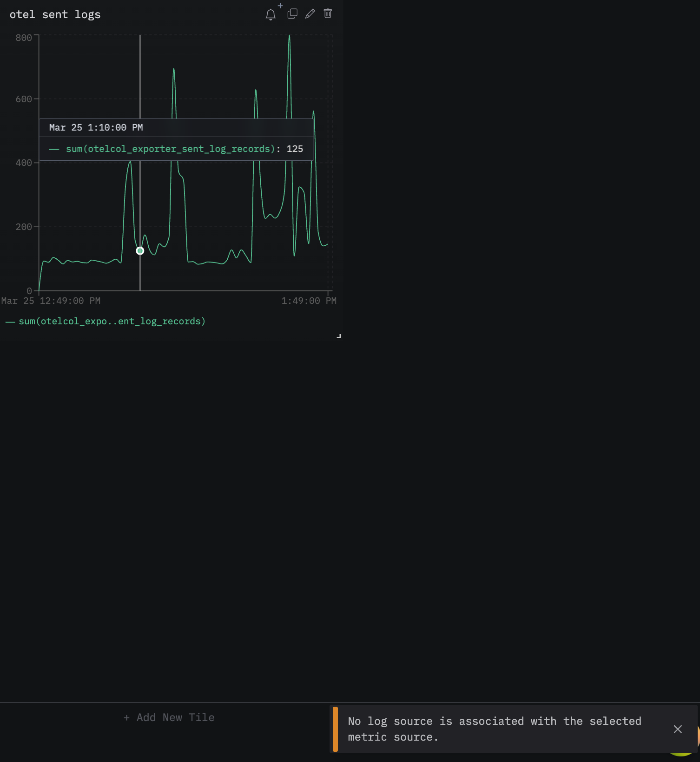Click the 'Mar 25 1:10:00 PM' tooltip timestamp
The height and width of the screenshot is (762, 700).
(96, 127)
